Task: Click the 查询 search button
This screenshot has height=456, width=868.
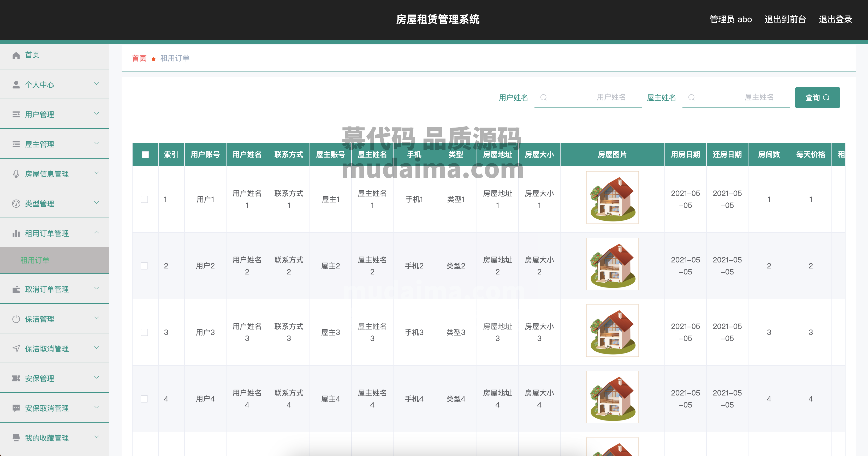Action: [817, 98]
